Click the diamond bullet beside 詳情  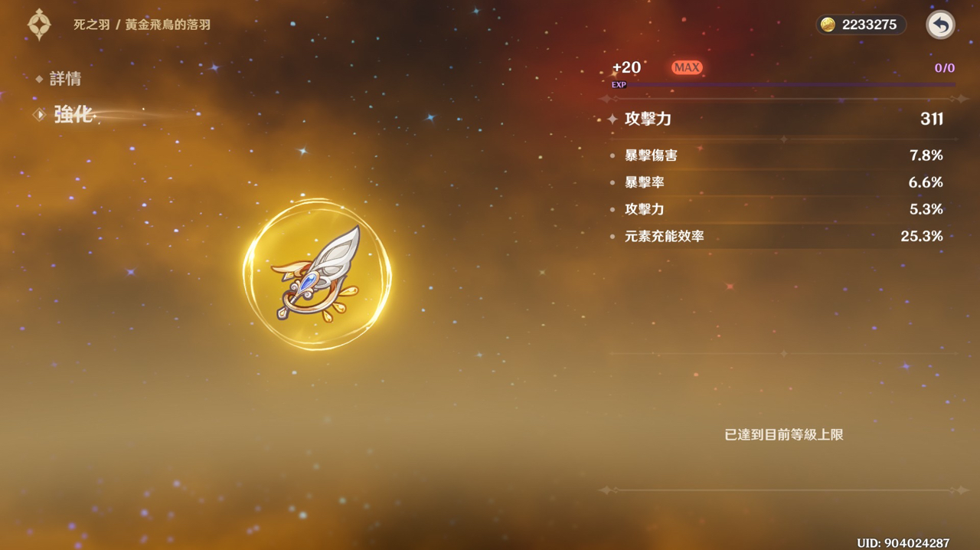[x=39, y=79]
